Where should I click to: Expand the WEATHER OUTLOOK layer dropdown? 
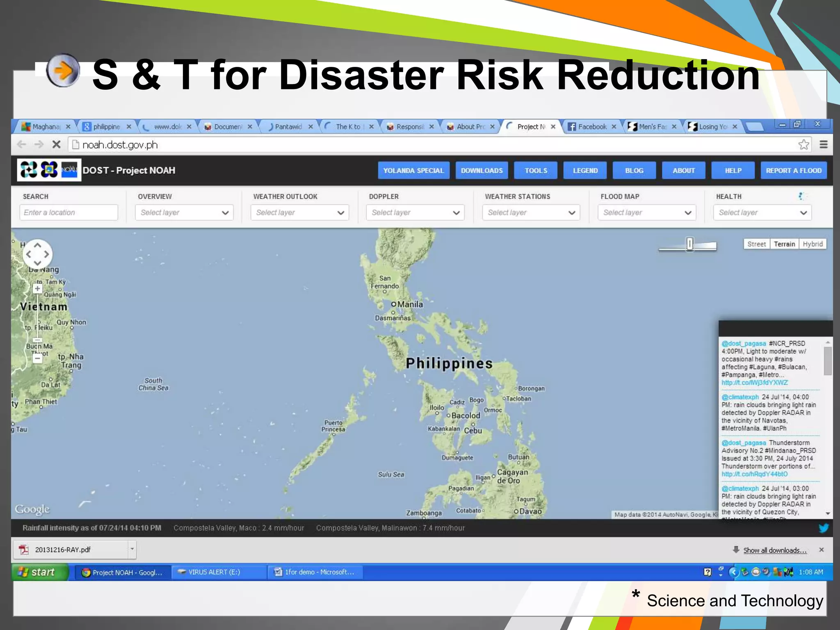pos(300,212)
